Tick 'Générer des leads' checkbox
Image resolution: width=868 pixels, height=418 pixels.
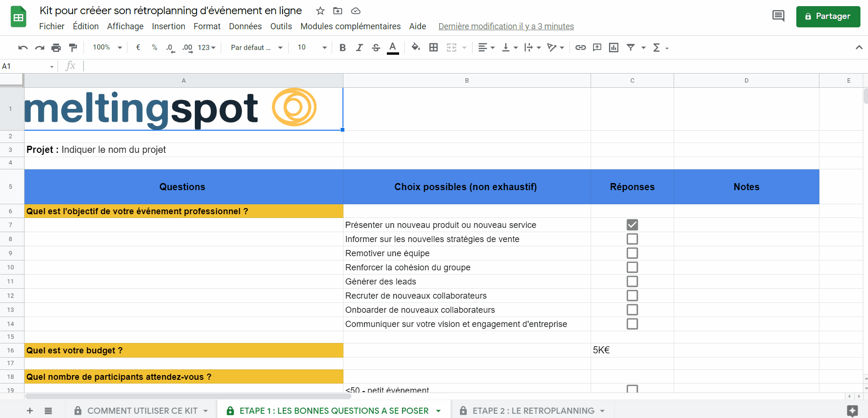[x=632, y=282]
